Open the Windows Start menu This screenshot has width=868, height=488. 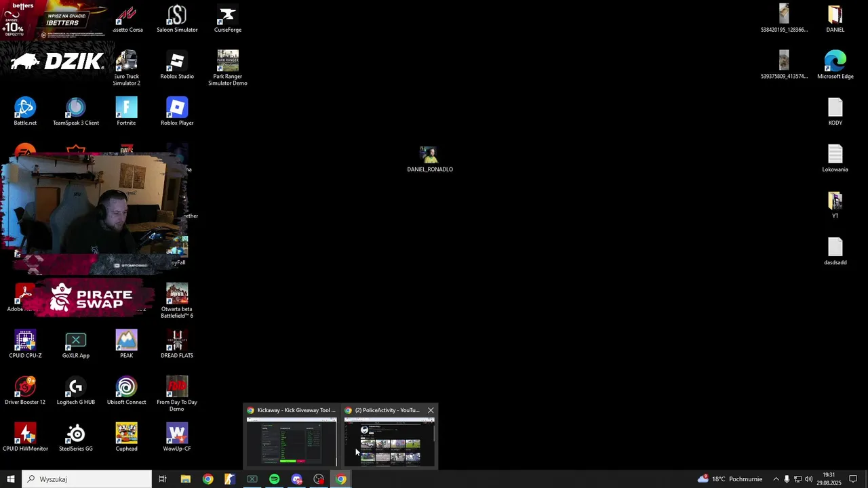(11, 479)
